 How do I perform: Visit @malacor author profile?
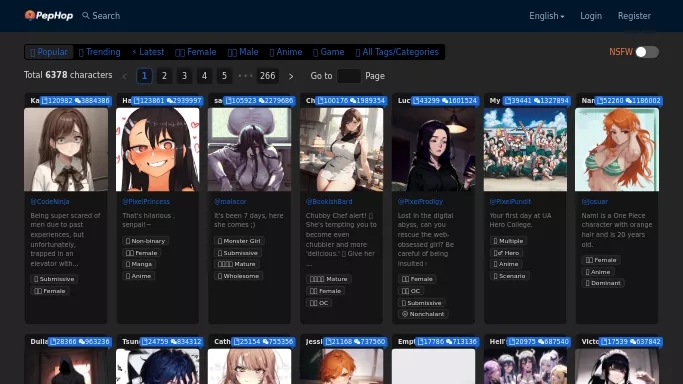point(230,202)
